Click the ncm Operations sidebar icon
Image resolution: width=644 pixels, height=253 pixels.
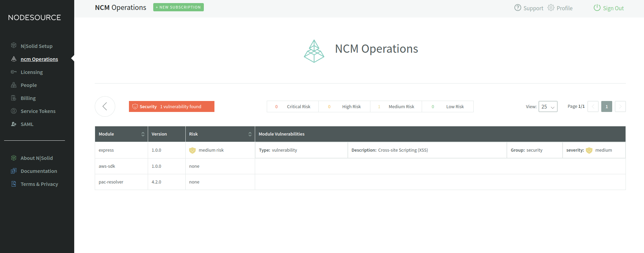coord(14,59)
